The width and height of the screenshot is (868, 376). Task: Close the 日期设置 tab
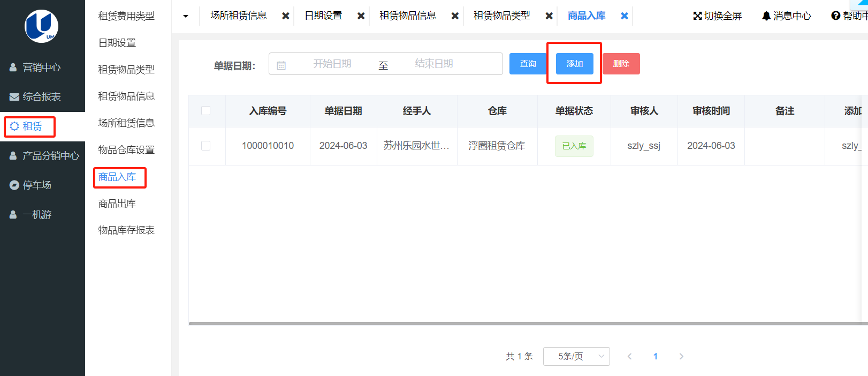[x=361, y=16]
